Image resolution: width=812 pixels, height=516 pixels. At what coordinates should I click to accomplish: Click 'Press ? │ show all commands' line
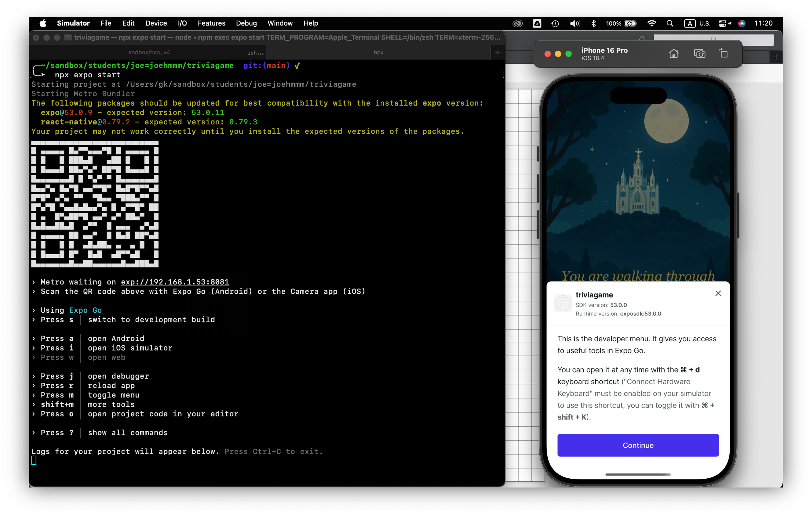coord(100,433)
